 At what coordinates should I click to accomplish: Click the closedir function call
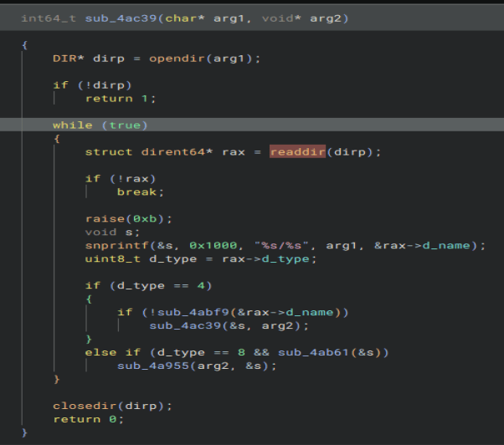click(82, 406)
